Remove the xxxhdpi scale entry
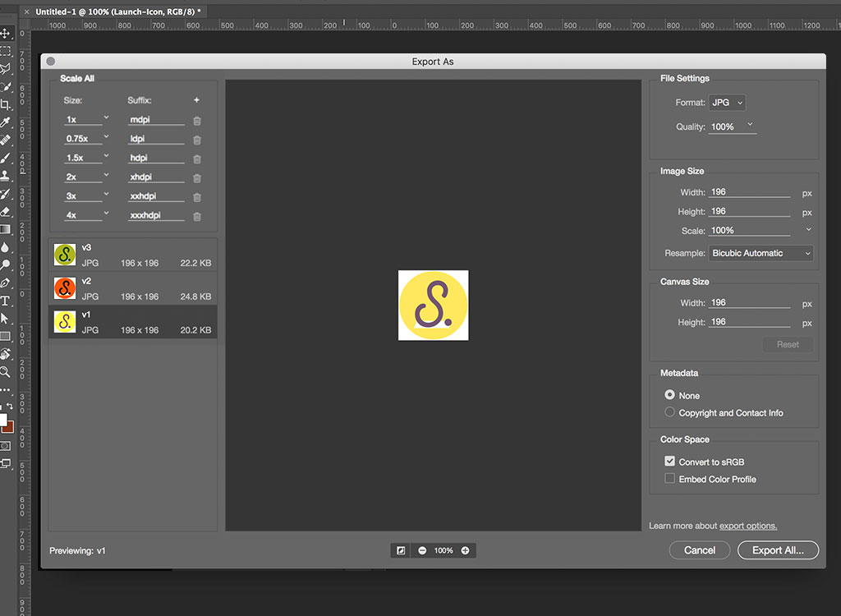The width and height of the screenshot is (841, 616). 197,217
